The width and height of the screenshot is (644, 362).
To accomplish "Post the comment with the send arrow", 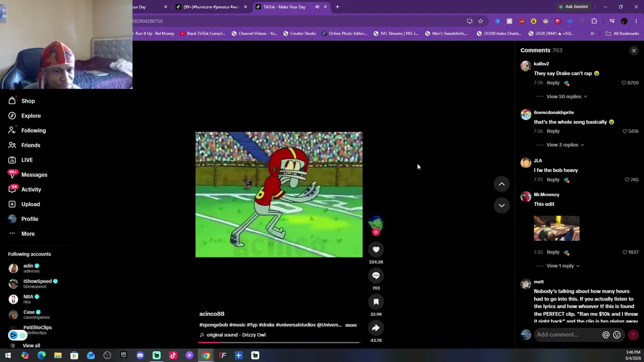I will tap(633, 335).
